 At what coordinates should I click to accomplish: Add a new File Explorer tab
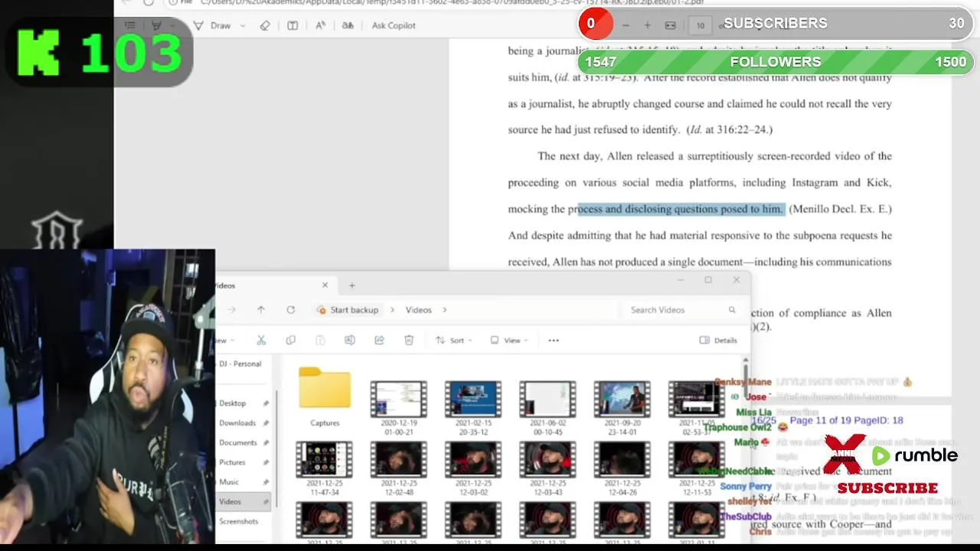tap(352, 285)
